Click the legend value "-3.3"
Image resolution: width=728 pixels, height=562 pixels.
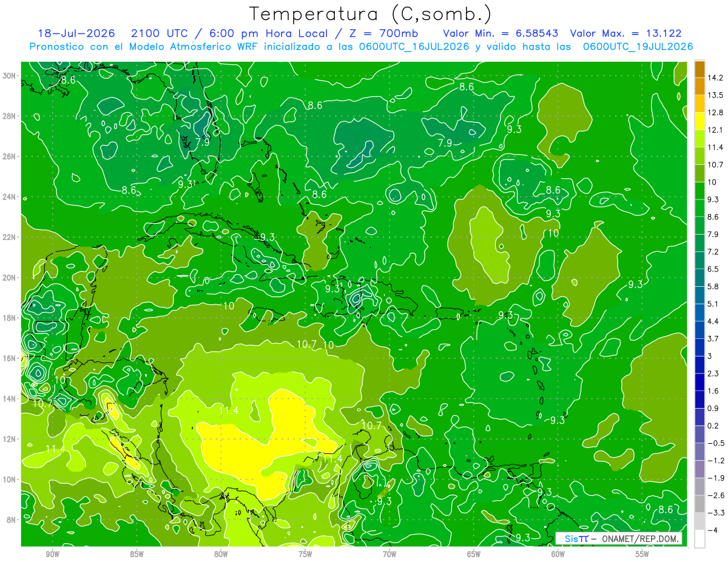pyautogui.click(x=716, y=513)
